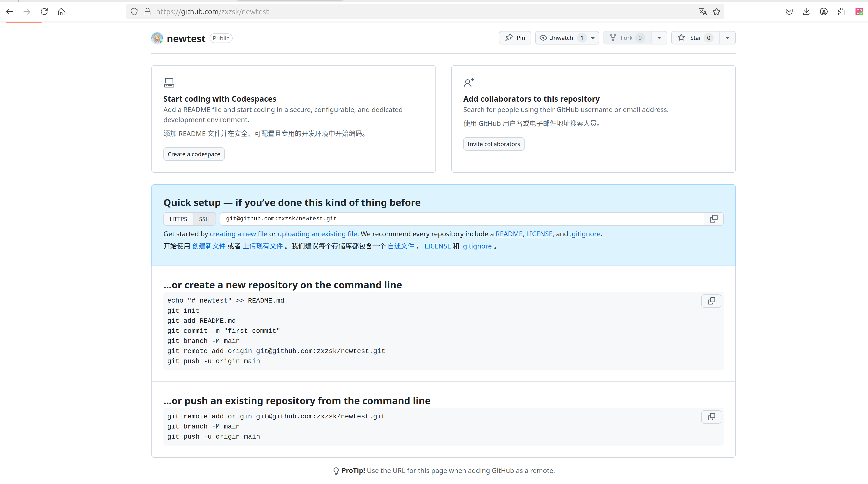The height and width of the screenshot is (484, 868).
Task: Click the Codespaces icon in the card
Action: [169, 83]
